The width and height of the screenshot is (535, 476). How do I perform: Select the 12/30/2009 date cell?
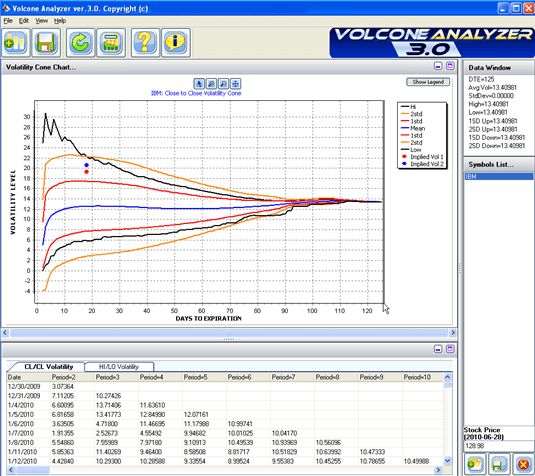click(29, 387)
